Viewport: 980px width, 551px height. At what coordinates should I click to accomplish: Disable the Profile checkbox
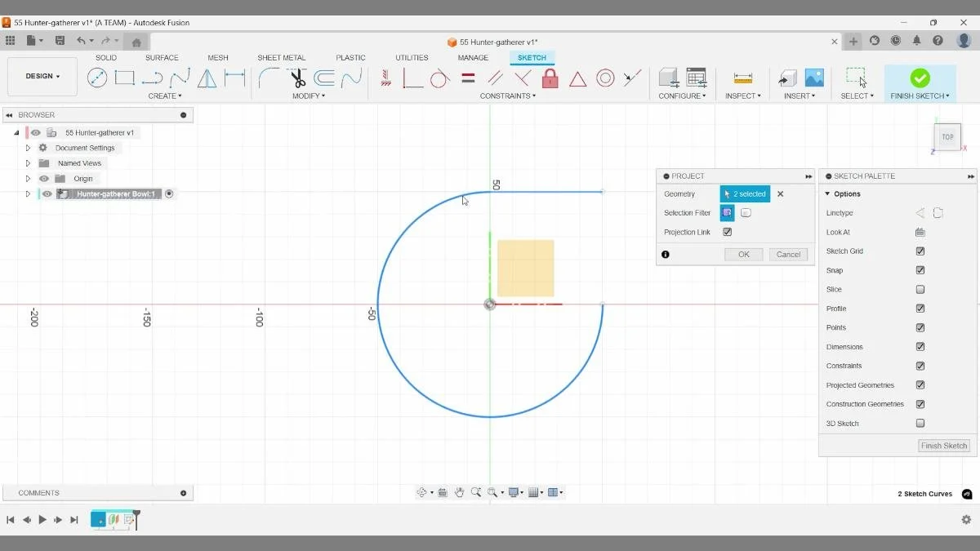point(921,309)
